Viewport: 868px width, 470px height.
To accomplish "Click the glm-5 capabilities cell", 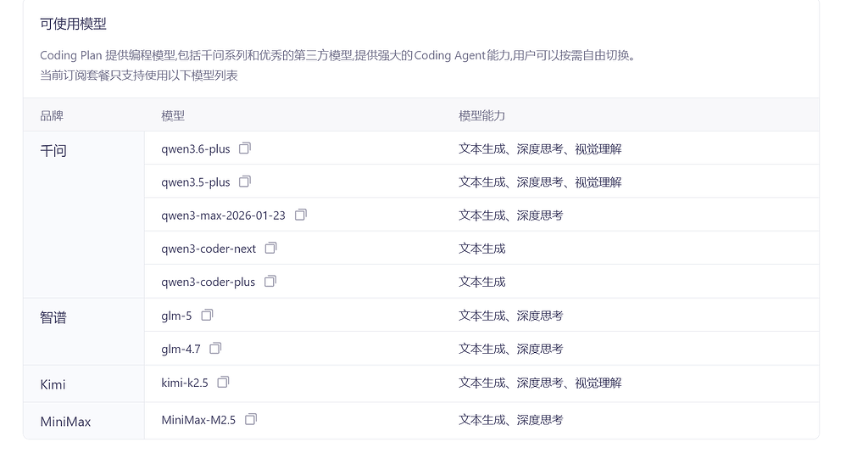I will pos(510,316).
